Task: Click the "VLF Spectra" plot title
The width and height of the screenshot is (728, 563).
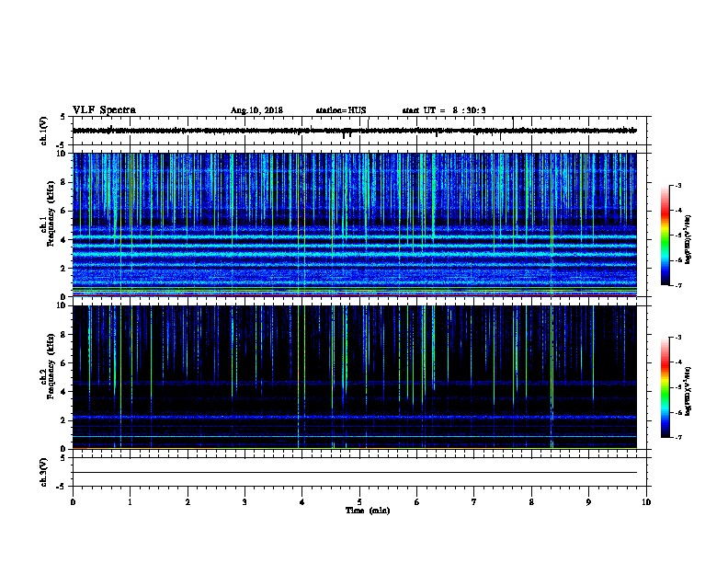Action: [104, 110]
